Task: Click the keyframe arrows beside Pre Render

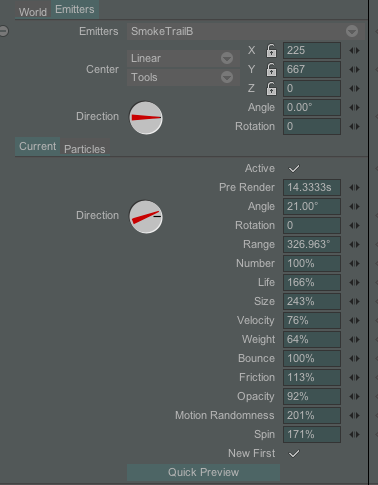Action: point(354,188)
